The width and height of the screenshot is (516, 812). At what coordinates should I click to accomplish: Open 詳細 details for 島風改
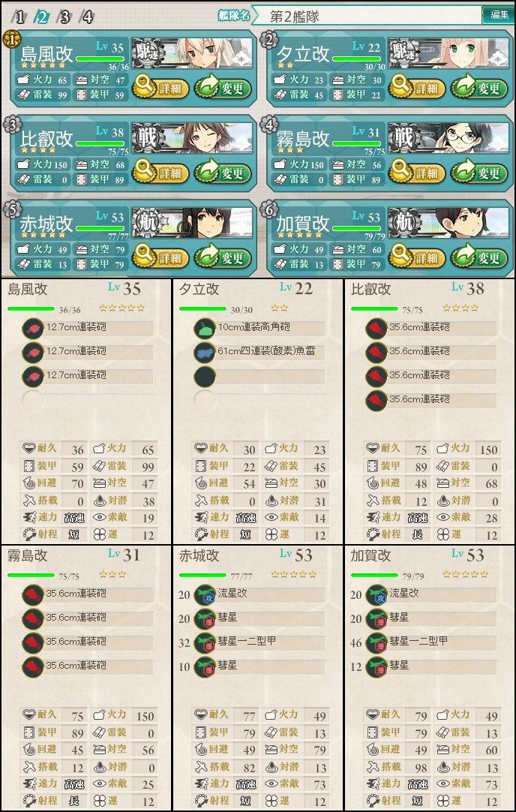tap(160, 89)
